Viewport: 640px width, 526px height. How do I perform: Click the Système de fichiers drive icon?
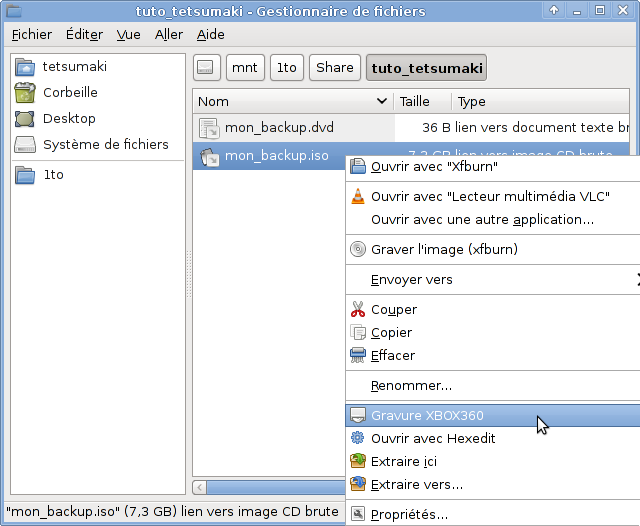click(25, 144)
